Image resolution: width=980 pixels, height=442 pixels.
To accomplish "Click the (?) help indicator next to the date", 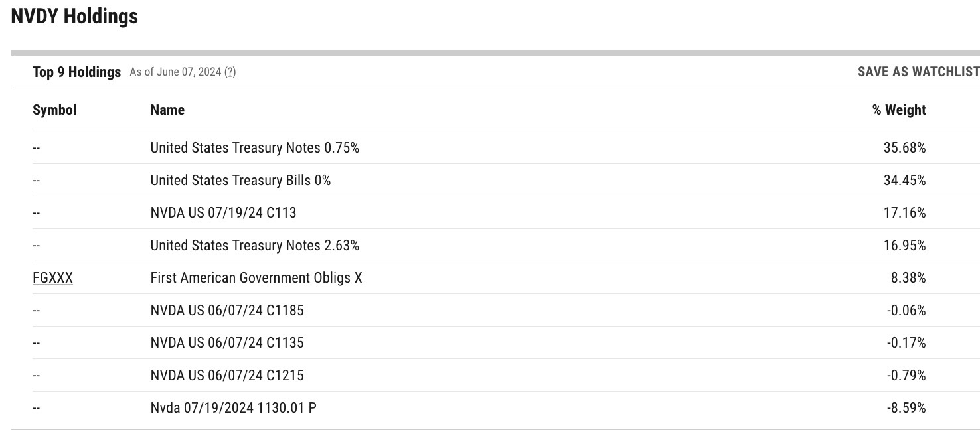I will [229, 72].
